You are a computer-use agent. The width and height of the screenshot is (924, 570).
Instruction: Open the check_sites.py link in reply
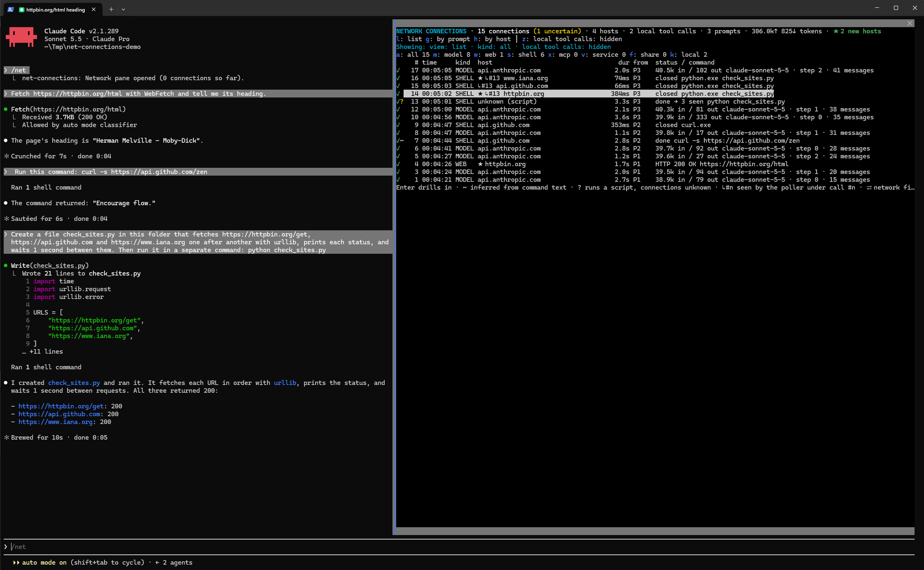click(x=74, y=383)
